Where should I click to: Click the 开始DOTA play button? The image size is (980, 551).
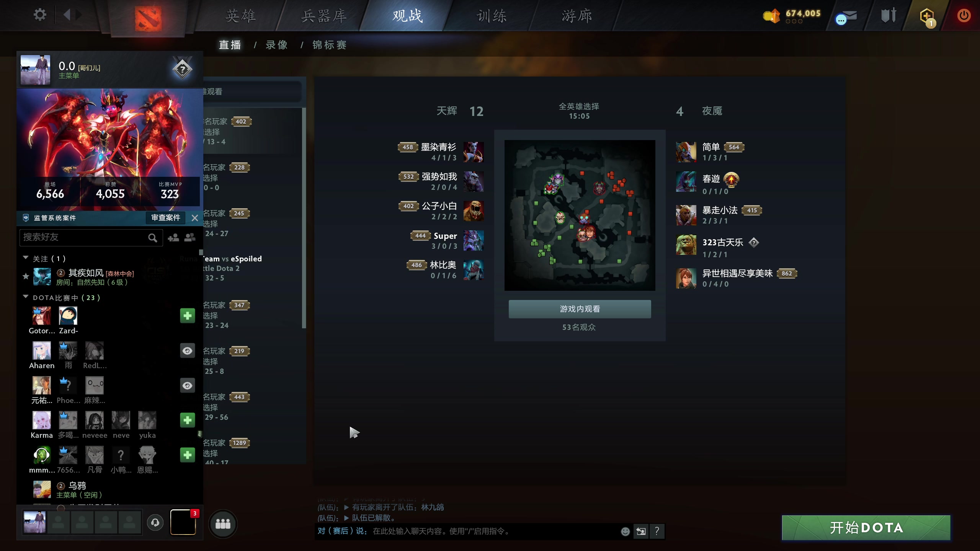point(866,528)
